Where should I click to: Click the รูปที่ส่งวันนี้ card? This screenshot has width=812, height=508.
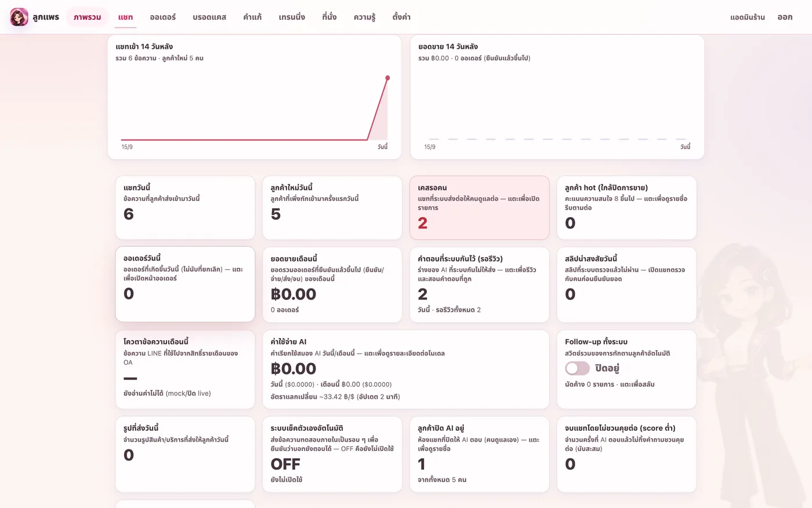(x=185, y=454)
